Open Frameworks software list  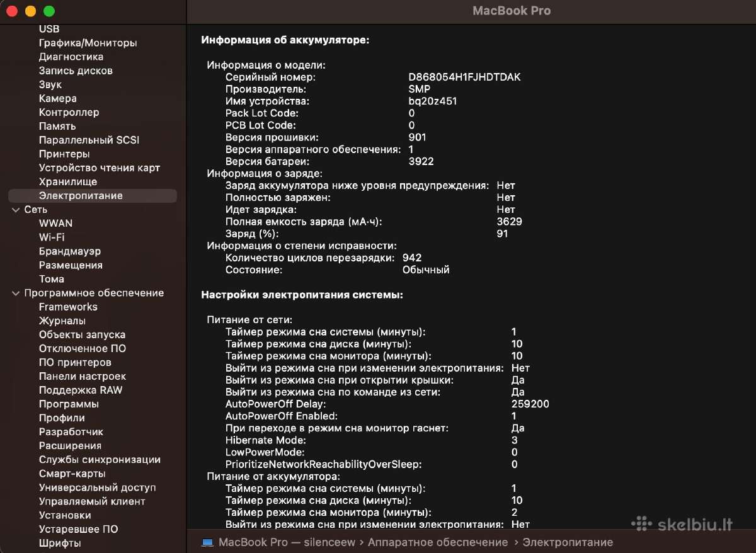click(68, 307)
